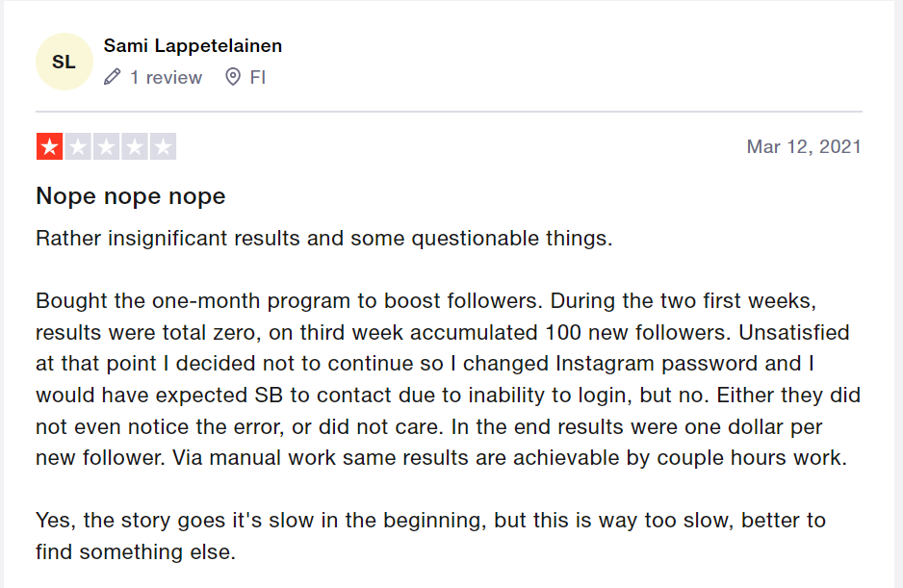The height and width of the screenshot is (588, 903).
Task: Click the line beginning 'Yes, the story goes'
Action: click(430, 521)
